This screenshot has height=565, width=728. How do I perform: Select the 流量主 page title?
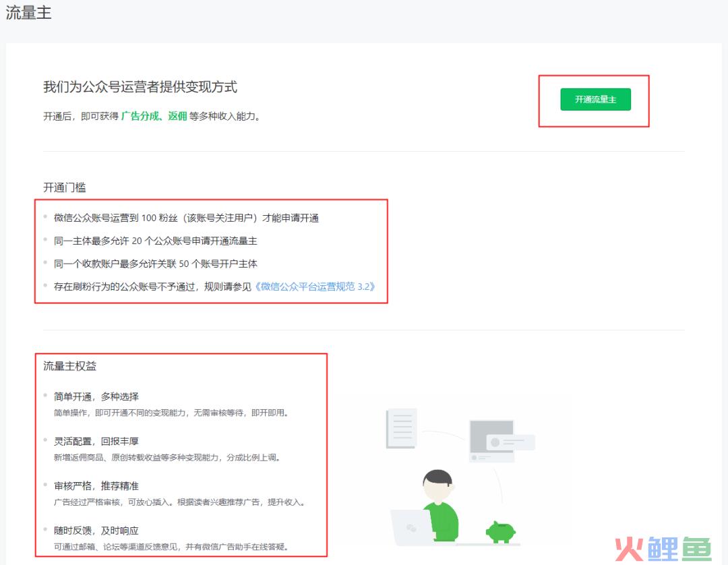pos(28,13)
